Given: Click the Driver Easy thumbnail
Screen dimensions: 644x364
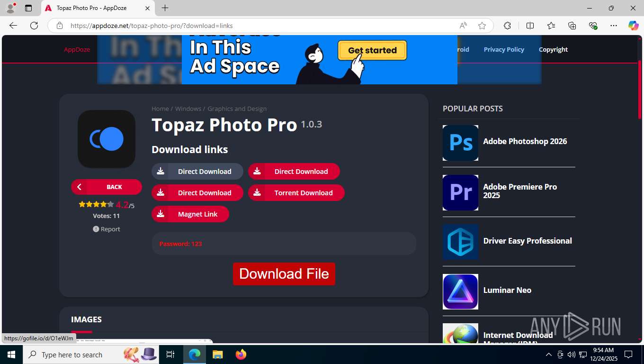Looking at the screenshot, I should (x=460, y=242).
